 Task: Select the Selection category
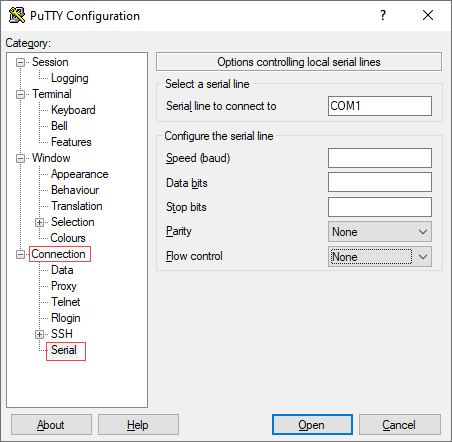coord(72,222)
